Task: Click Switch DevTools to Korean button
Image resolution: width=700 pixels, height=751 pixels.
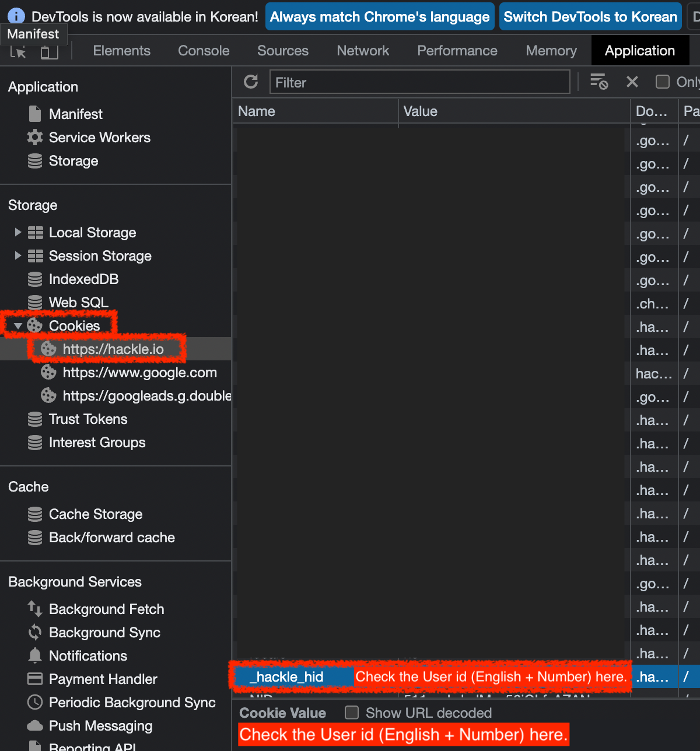Action: (x=590, y=17)
